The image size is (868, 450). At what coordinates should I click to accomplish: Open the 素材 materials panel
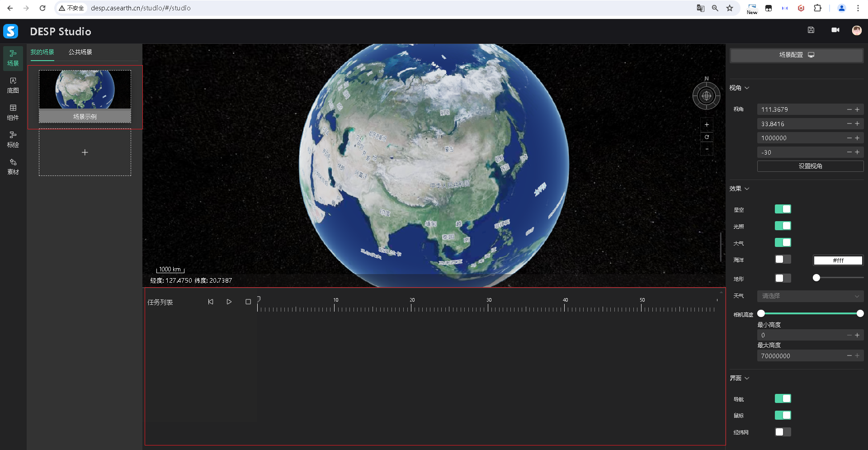tap(13, 166)
